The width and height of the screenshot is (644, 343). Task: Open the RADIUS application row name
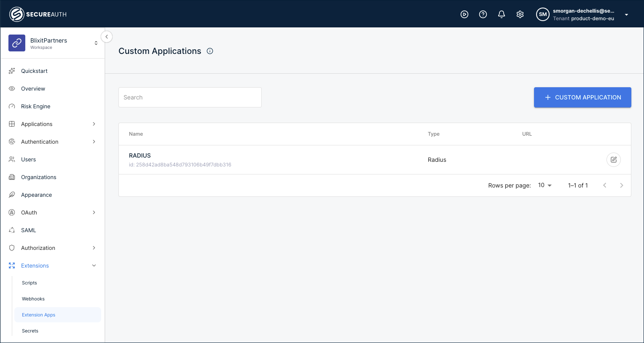point(140,155)
